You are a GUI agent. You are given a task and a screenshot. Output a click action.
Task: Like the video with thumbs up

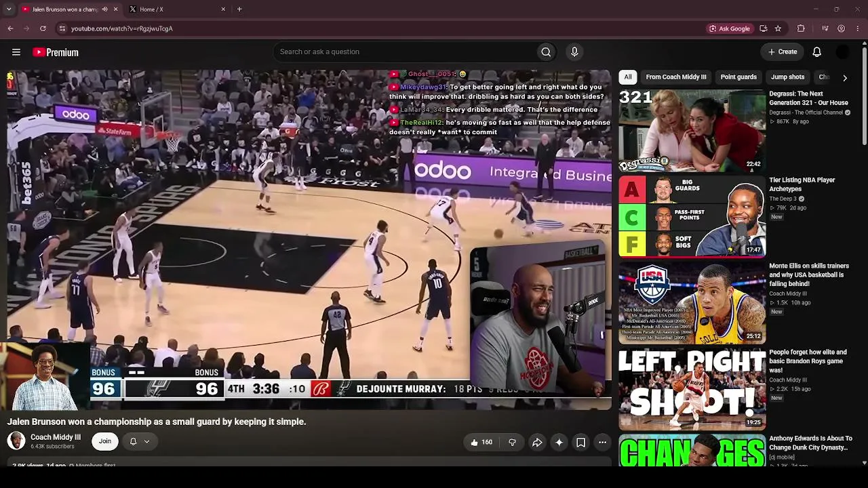point(482,443)
